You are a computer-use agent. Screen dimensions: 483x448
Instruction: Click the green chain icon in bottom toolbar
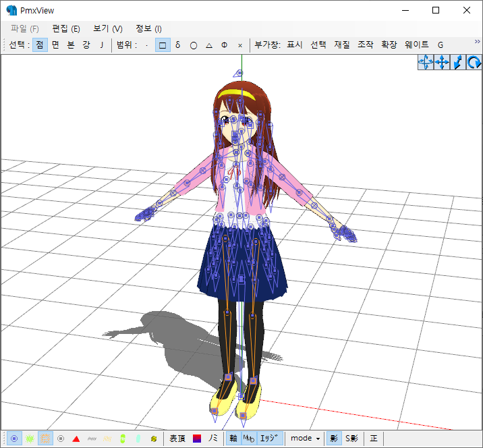click(123, 439)
